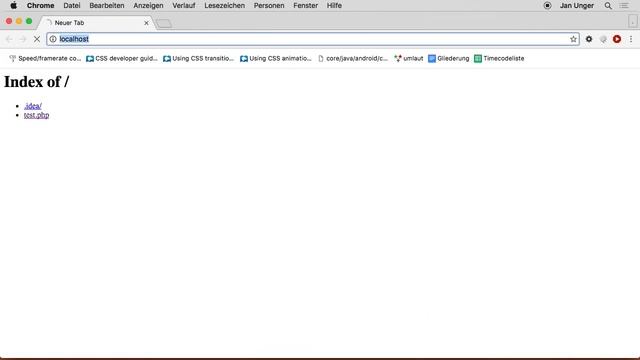Open the umlaut bookmark
Image resolution: width=640 pixels, height=360 pixels.
click(x=409, y=58)
